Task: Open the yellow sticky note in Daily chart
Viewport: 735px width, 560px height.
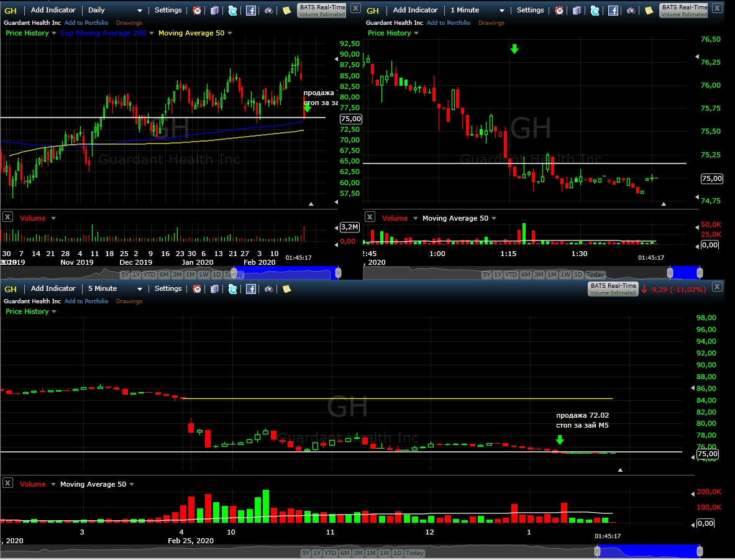Action: click(286, 11)
